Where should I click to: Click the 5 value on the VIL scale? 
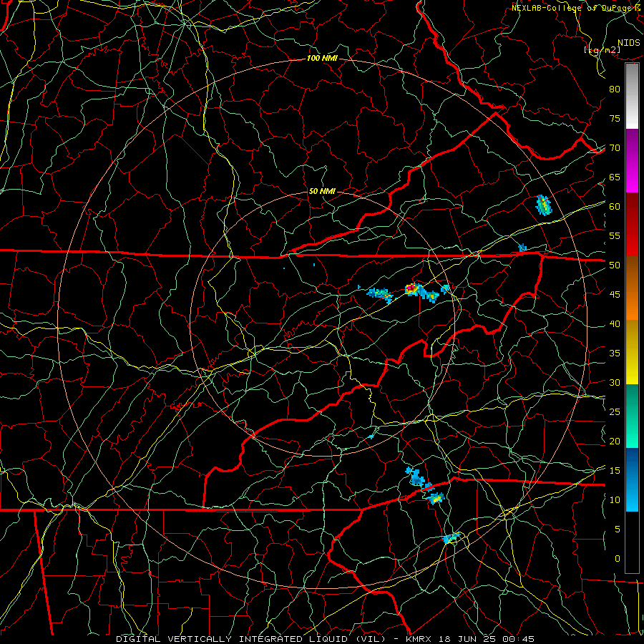(x=618, y=530)
